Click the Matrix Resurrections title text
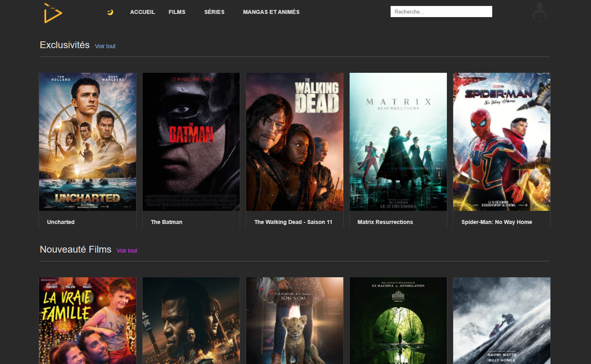 385,222
